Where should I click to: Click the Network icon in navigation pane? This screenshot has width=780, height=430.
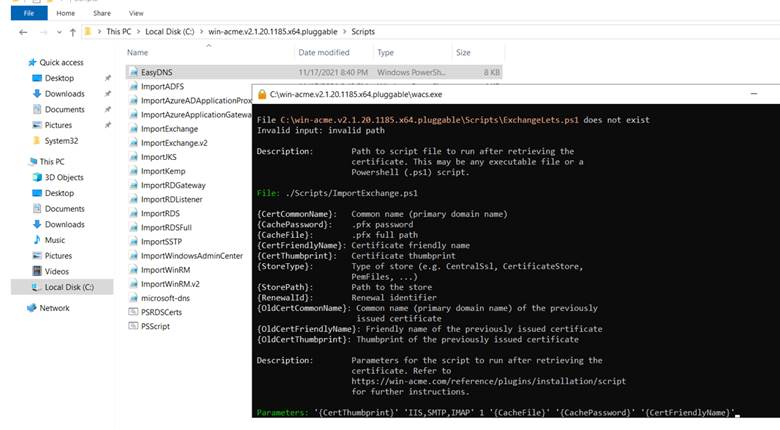tap(32, 308)
